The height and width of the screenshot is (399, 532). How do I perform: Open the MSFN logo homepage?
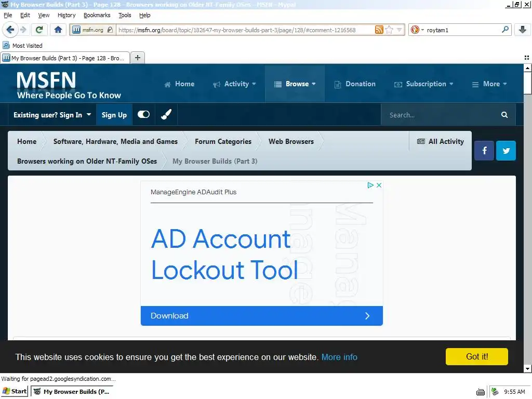pyautogui.click(x=69, y=85)
